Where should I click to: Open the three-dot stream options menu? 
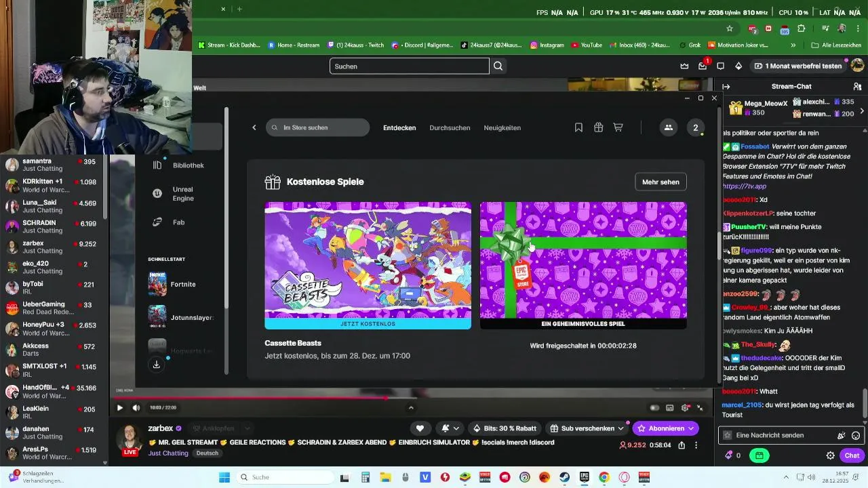point(696,445)
